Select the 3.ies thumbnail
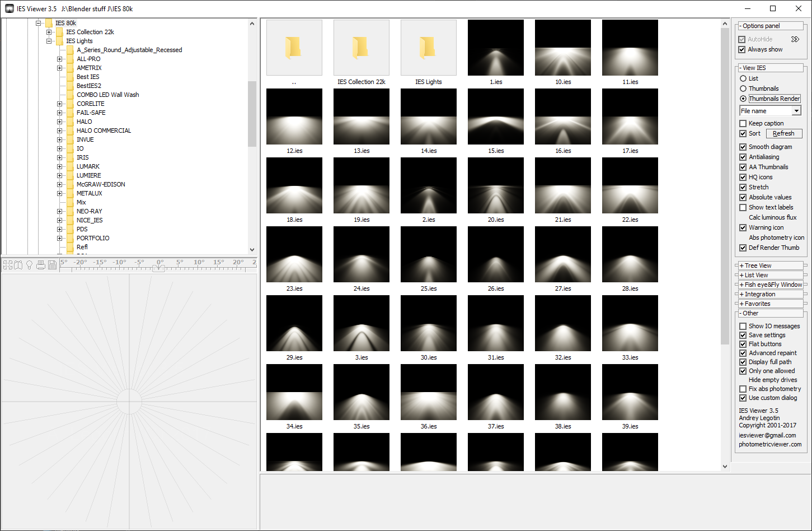The height and width of the screenshot is (531, 812). [362, 323]
